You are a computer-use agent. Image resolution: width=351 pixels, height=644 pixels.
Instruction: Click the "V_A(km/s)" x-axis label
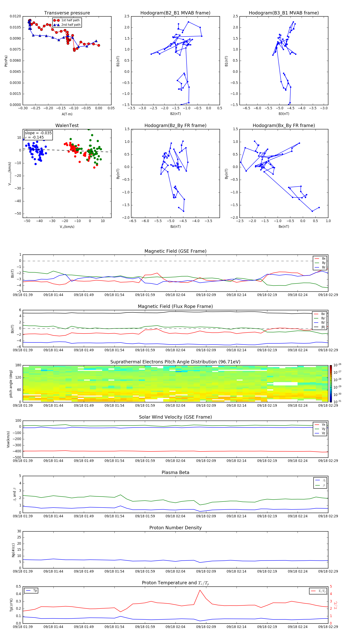tap(67, 227)
